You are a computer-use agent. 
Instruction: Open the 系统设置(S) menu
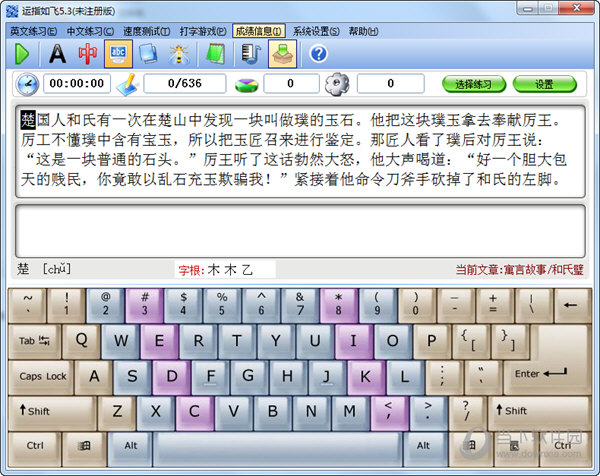(x=316, y=31)
